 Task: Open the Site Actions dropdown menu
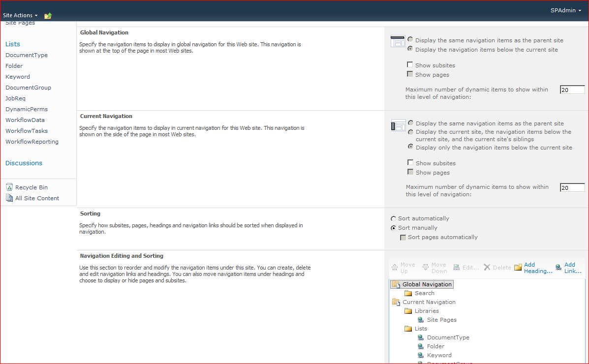point(20,16)
